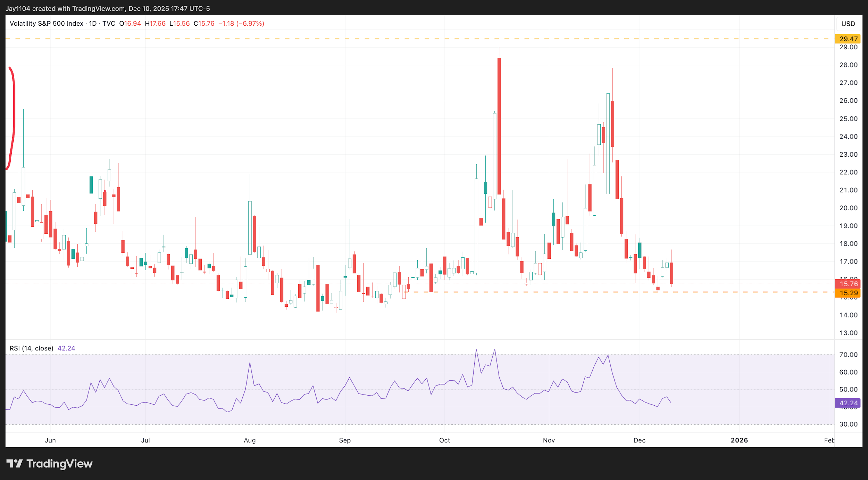Click the RSI value 42.24 in legend
This screenshot has width=868, height=480.
pyautogui.click(x=66, y=348)
